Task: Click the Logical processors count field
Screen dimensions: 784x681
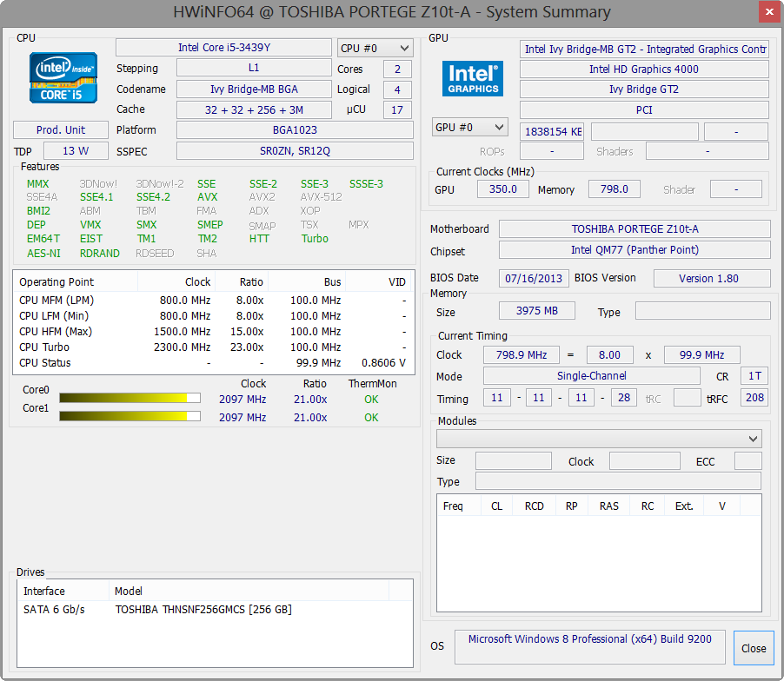Action: pos(397,90)
